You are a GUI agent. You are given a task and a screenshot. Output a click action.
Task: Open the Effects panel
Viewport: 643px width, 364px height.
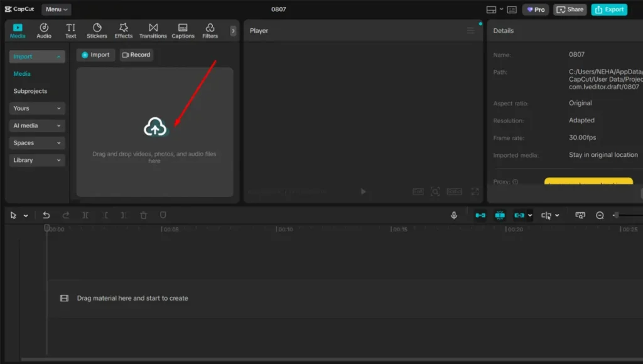coord(124,31)
